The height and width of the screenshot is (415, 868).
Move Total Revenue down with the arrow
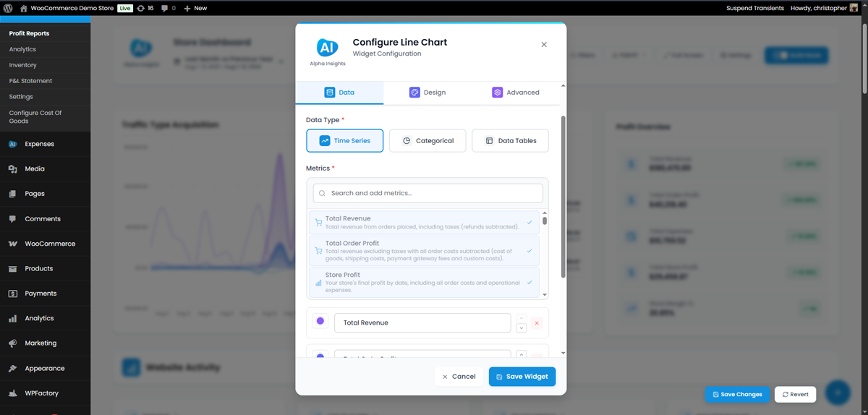(522, 328)
